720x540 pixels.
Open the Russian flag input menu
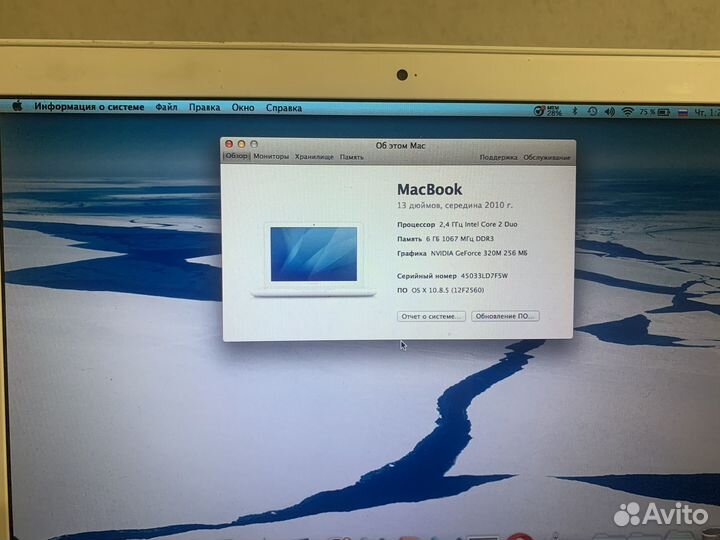coord(683,112)
